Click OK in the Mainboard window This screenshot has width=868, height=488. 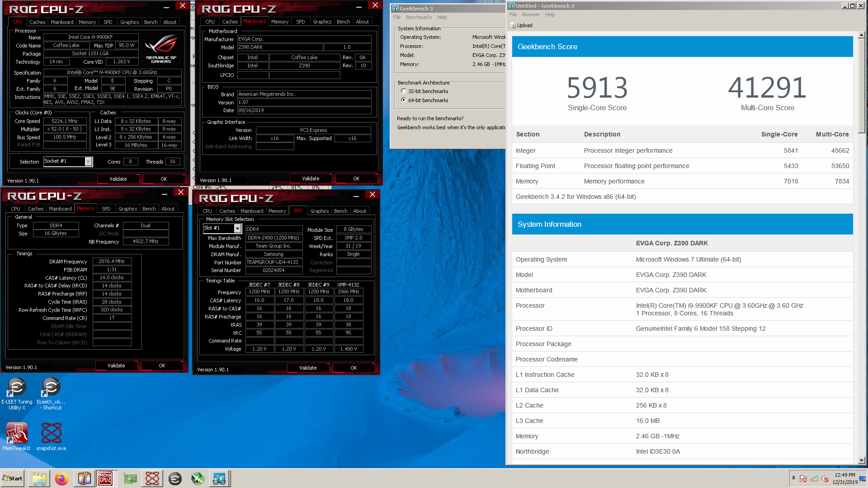point(356,178)
